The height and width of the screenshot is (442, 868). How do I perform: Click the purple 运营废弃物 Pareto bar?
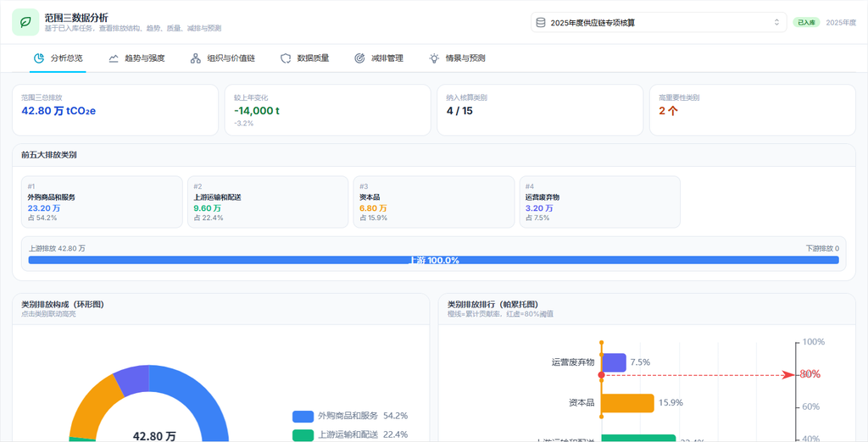point(614,362)
